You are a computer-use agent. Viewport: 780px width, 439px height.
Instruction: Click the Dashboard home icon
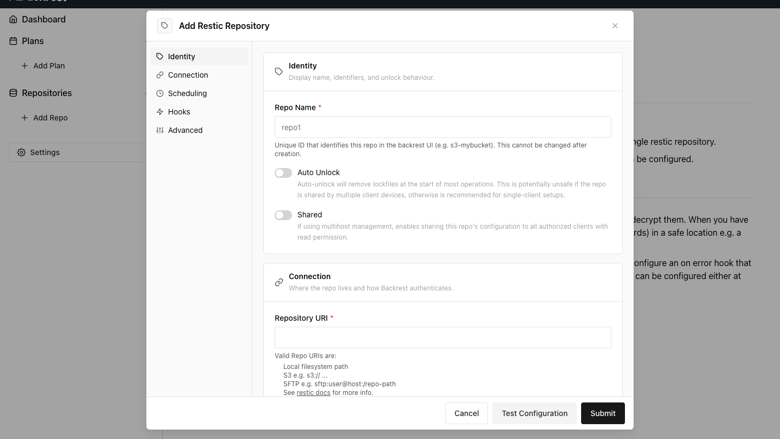pyautogui.click(x=13, y=19)
